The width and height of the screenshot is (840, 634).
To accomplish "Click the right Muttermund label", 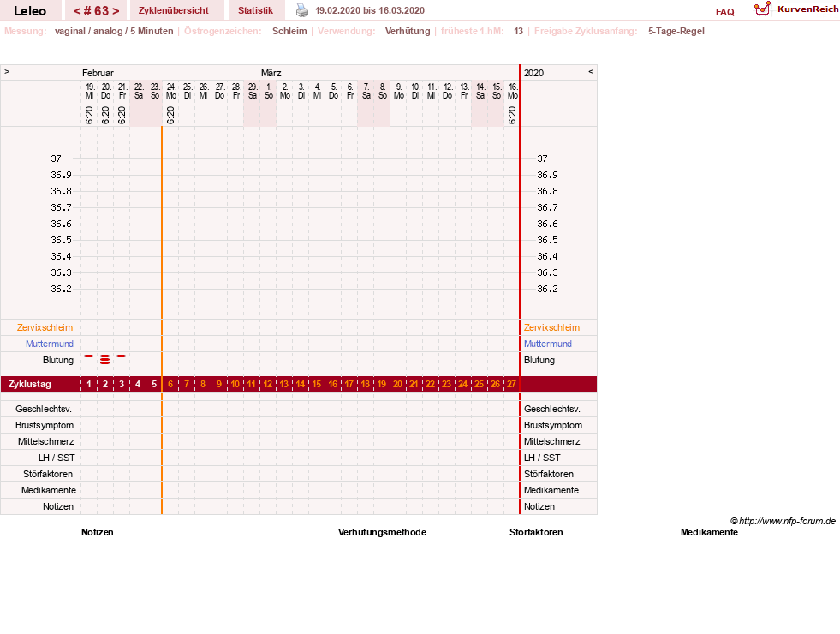I will [x=548, y=344].
